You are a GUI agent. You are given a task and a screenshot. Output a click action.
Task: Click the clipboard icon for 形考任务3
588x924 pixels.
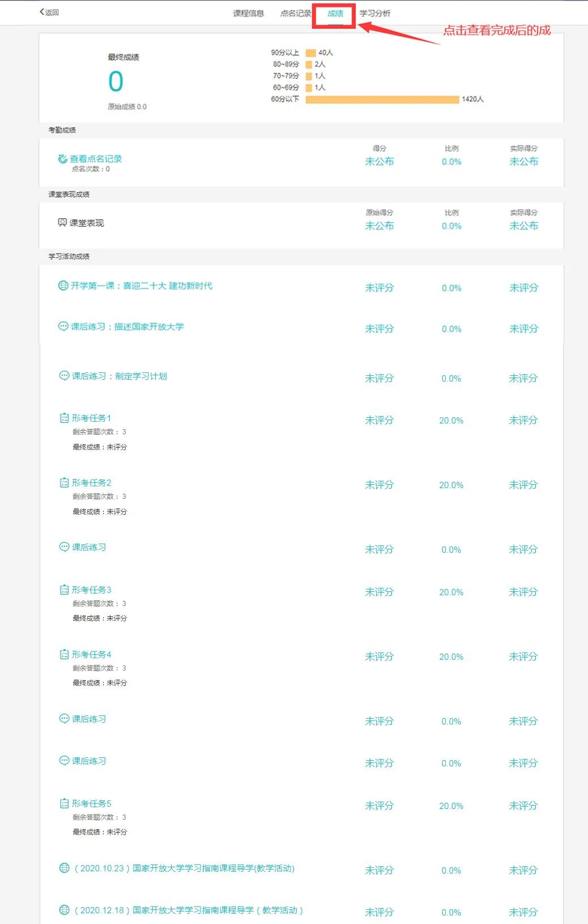[63, 590]
